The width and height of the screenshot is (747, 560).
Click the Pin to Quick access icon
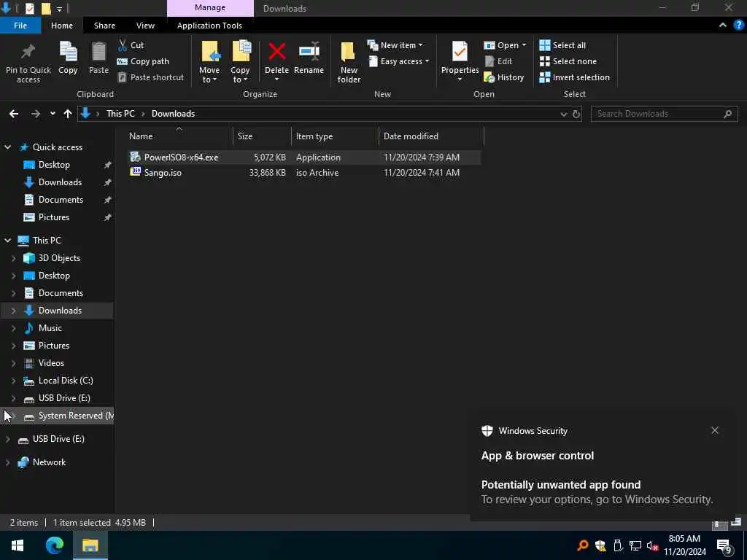[28, 52]
